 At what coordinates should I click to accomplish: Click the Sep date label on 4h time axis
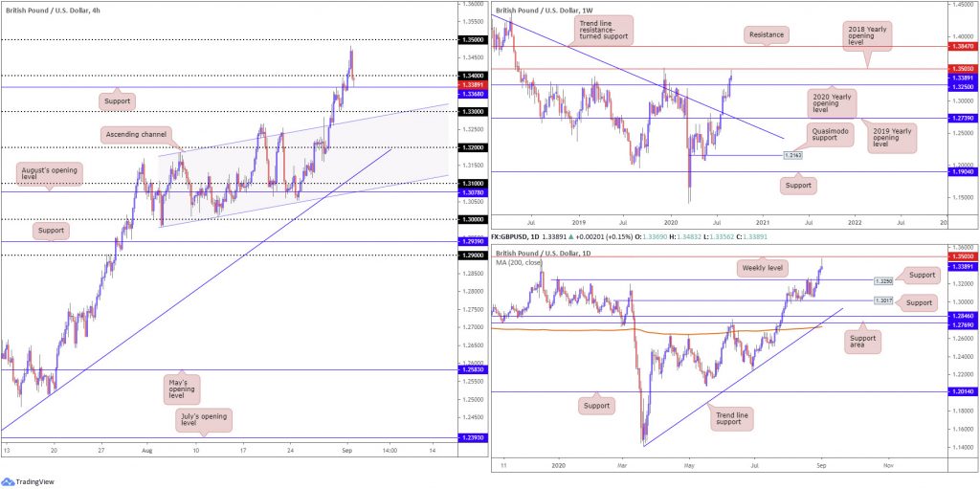tap(347, 450)
